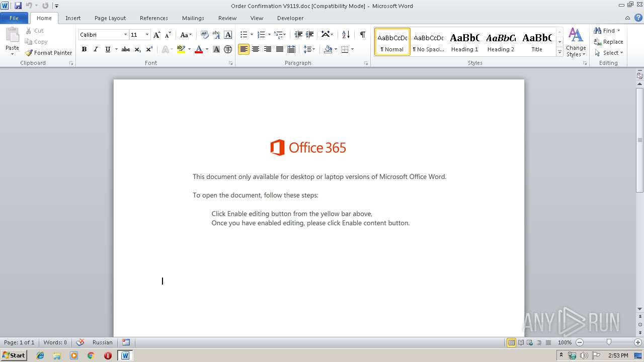The height and width of the screenshot is (362, 644).
Task: Open Internet Explorer from taskbar
Action: [40, 355]
